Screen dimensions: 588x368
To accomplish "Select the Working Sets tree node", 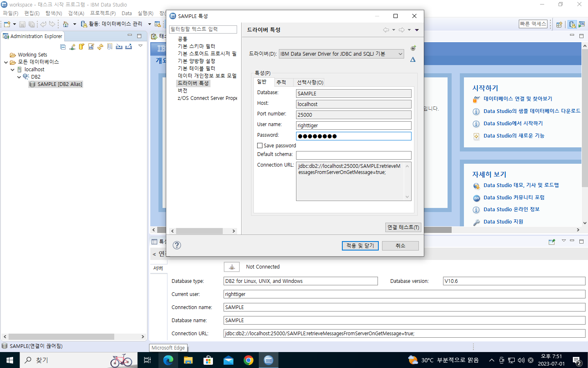I will [x=32, y=55].
